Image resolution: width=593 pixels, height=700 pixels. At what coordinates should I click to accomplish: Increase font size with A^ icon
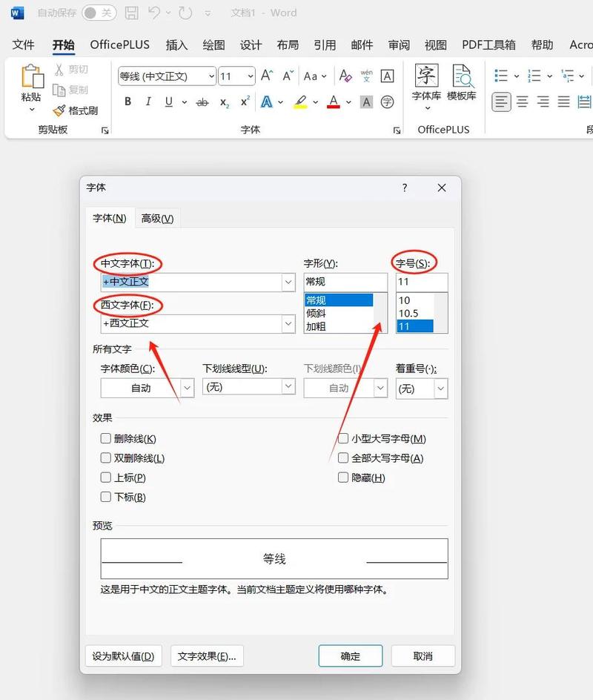[x=266, y=76]
